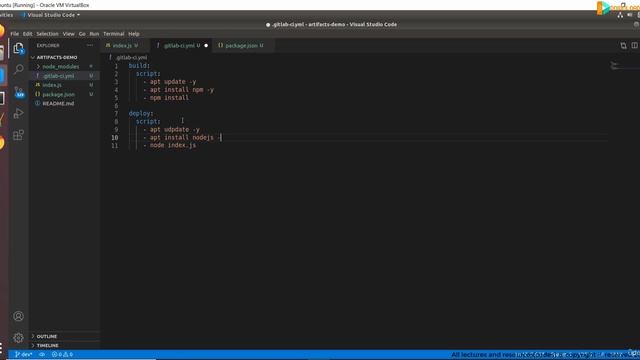Open the Manage settings gear

(18, 338)
